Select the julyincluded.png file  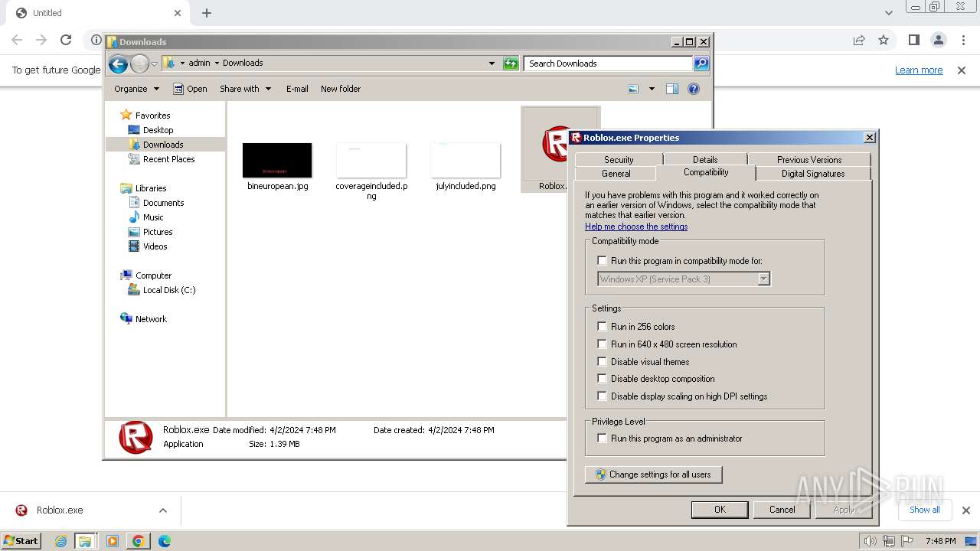pyautogui.click(x=465, y=167)
